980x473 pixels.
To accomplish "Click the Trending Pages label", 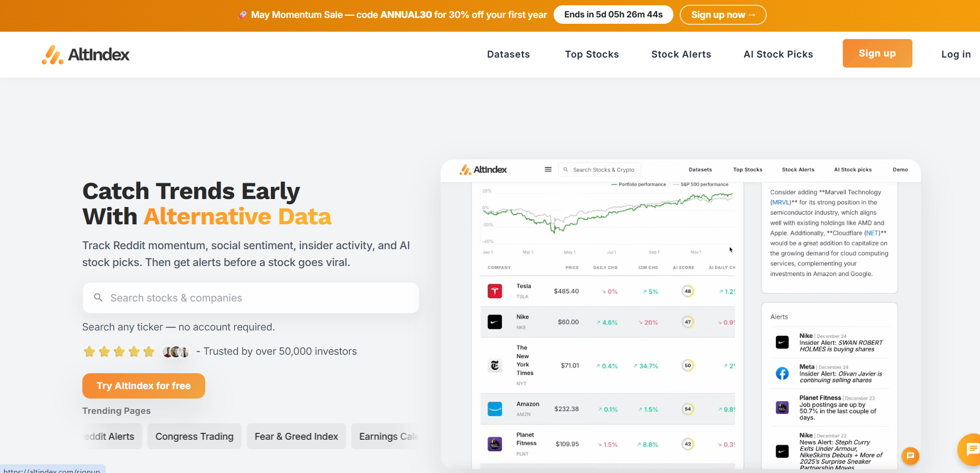I will pos(116,411).
